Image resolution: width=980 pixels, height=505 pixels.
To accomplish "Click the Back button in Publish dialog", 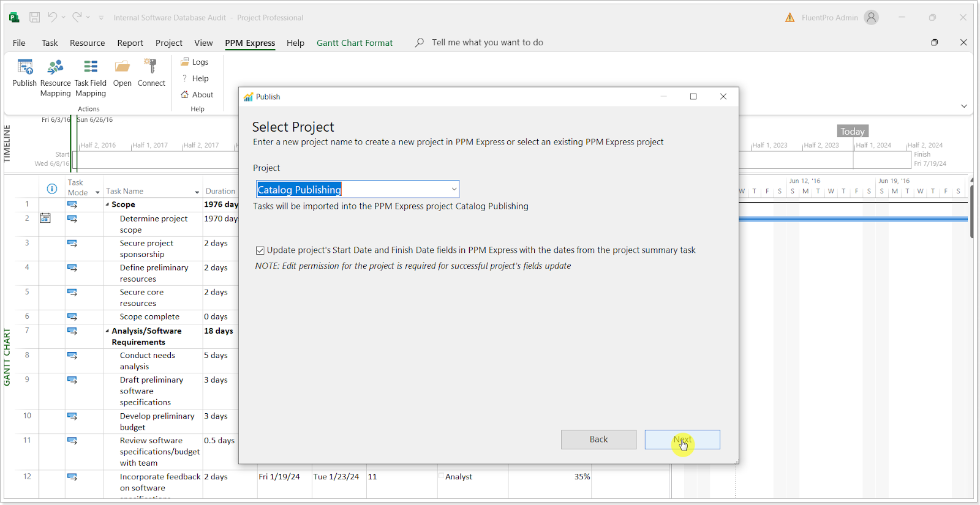I will [x=598, y=440].
